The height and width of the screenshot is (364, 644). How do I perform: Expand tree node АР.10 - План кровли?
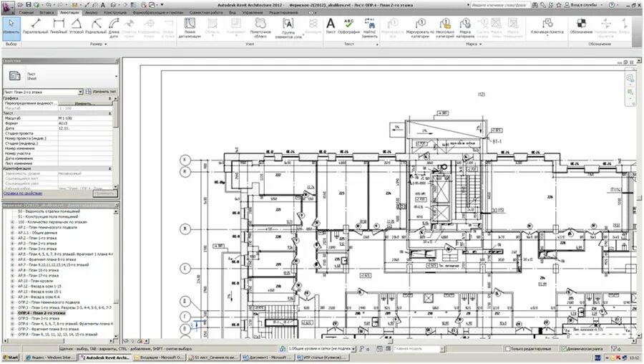[12, 281]
